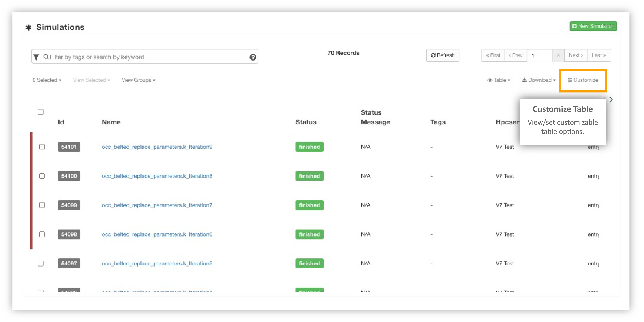
Task: Click the Status column header
Action: coord(306,122)
